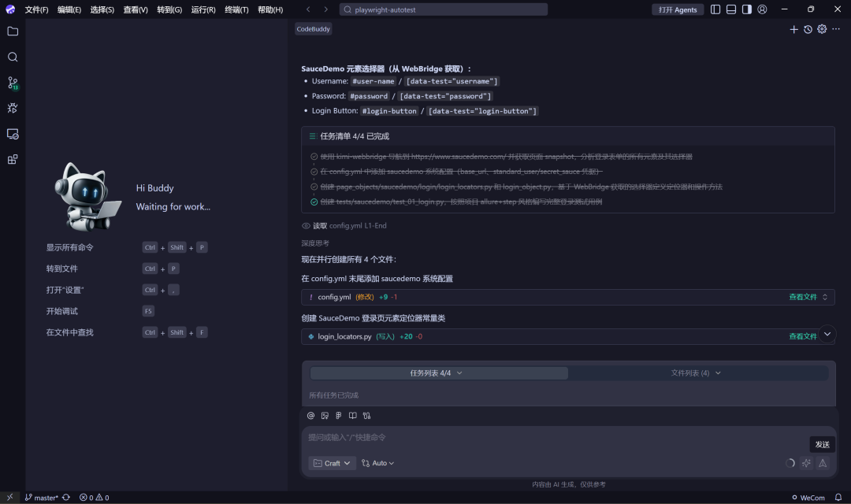Click the loading spinner icon in chat input

790,463
